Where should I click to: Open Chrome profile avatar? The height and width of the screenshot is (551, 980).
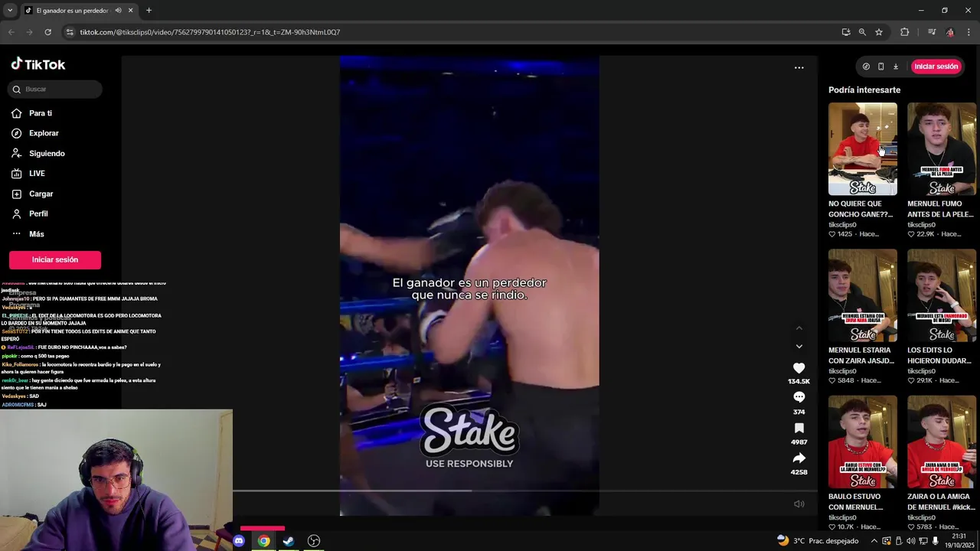tap(950, 32)
